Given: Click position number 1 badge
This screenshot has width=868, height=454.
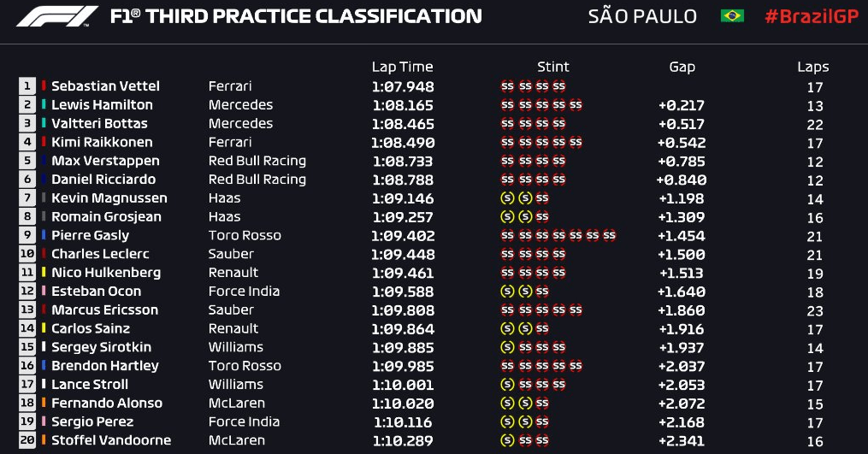Looking at the screenshot, I should click(x=27, y=85).
